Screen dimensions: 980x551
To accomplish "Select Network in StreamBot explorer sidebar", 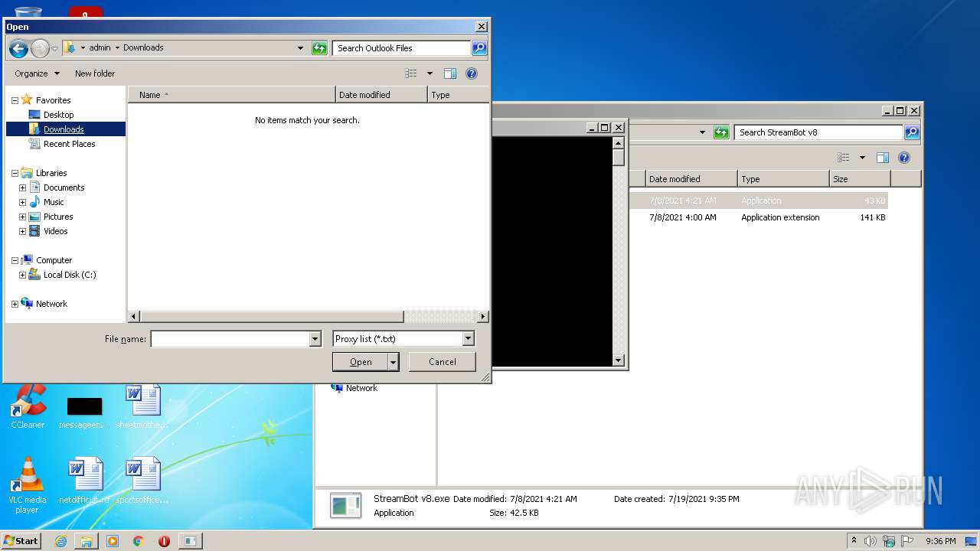I will pyautogui.click(x=361, y=388).
